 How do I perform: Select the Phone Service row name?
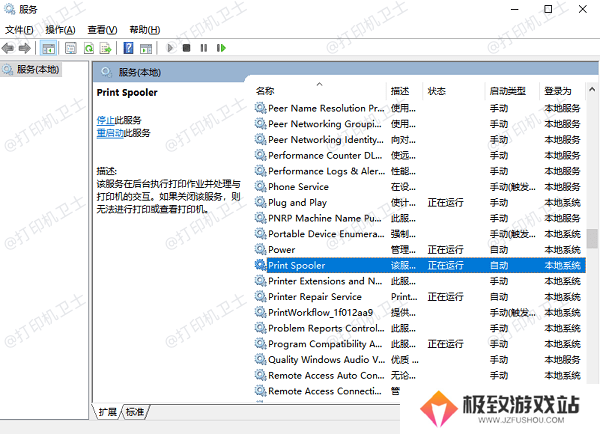298,187
